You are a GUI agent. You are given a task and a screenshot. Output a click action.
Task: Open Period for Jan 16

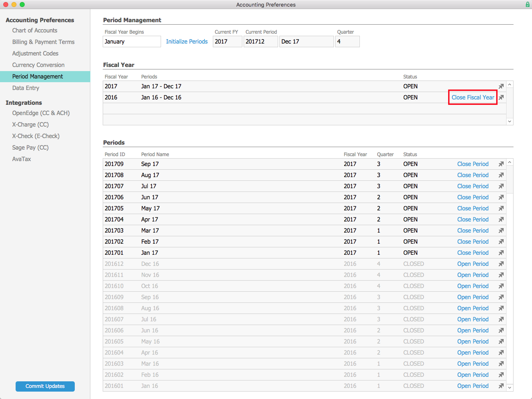point(473,386)
